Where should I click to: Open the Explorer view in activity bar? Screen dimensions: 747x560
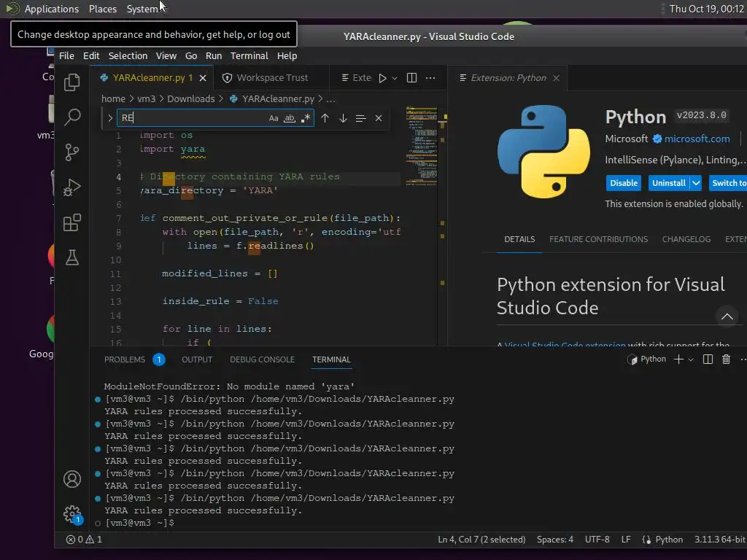72,82
